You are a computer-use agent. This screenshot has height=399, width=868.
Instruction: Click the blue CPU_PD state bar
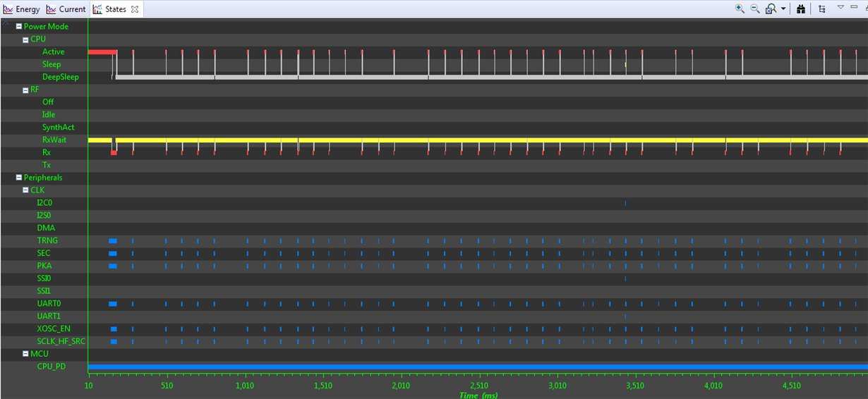(x=478, y=367)
